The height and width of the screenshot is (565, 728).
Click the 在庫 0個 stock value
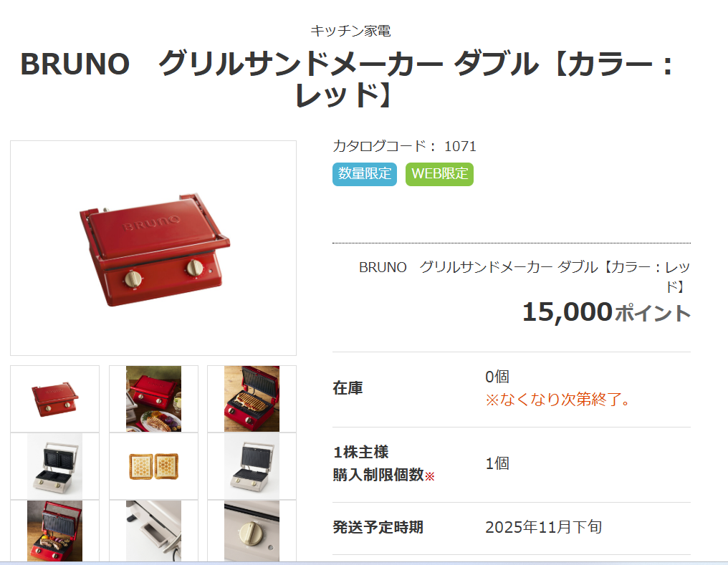coord(497,377)
